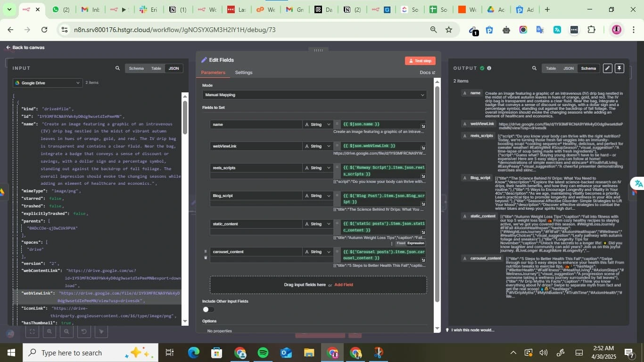Switch carousel_content value to Expression mode
The height and width of the screenshot is (362, 644).
[x=416, y=243]
